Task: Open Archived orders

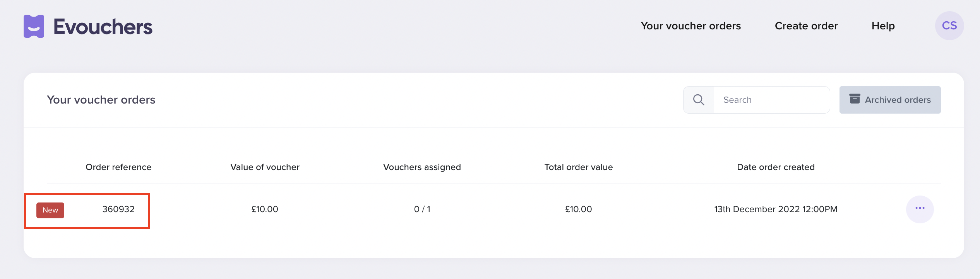Action: (x=890, y=100)
